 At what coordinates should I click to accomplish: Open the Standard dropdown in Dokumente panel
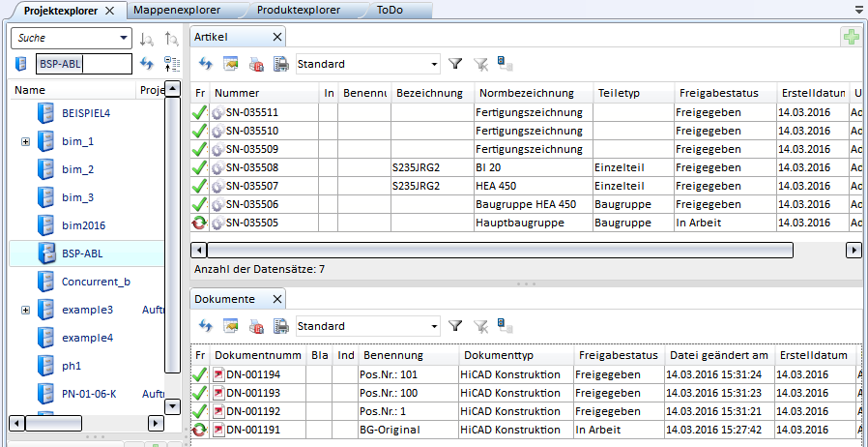(x=432, y=326)
